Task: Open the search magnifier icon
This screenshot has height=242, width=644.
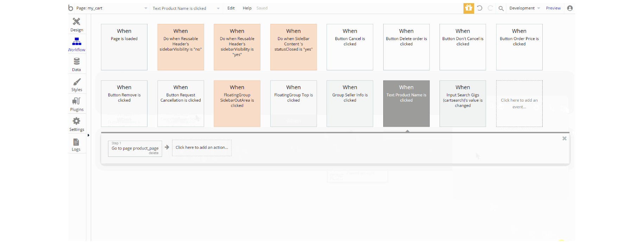Action: (x=501, y=8)
